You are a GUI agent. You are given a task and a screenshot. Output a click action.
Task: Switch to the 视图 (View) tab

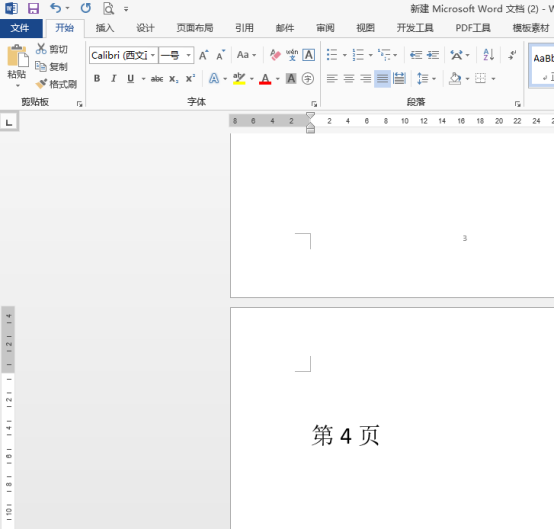tap(365, 28)
